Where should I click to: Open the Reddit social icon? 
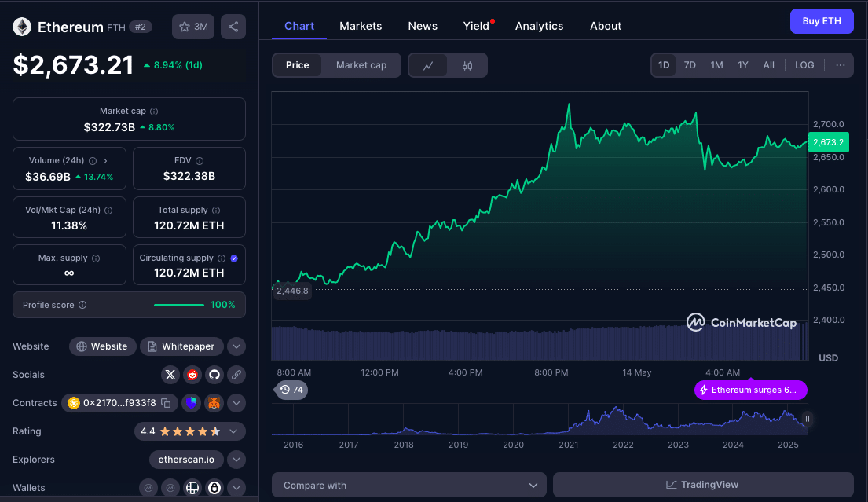pos(192,375)
